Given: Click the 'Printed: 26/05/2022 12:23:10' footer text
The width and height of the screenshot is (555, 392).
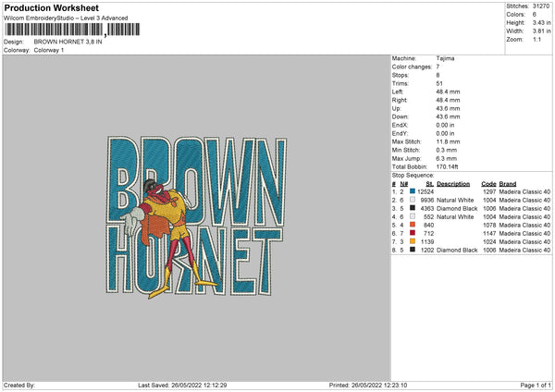Looking at the screenshot, I should [368, 385].
